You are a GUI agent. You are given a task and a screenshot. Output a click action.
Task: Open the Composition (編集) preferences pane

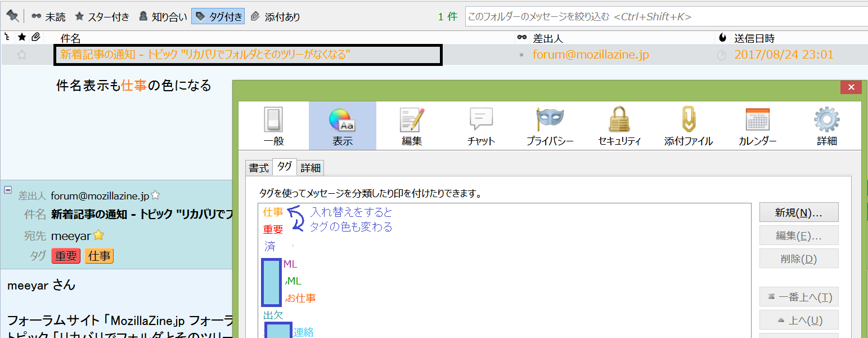[x=412, y=125]
